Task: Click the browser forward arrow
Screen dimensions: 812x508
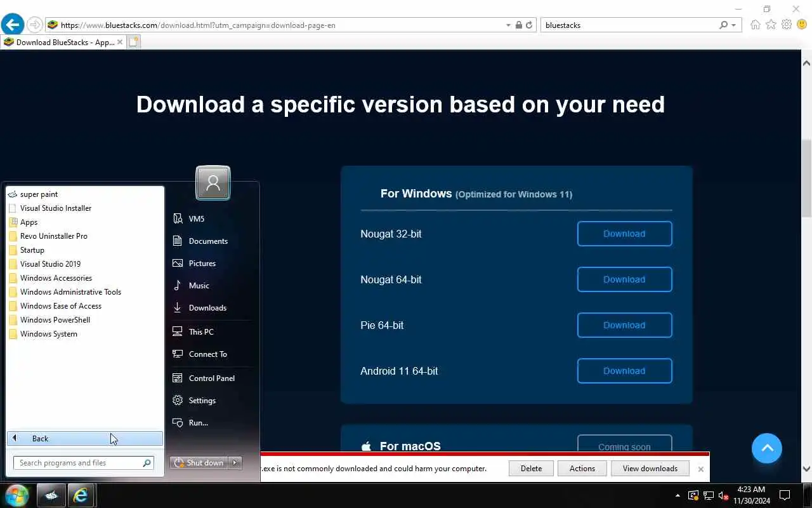Action: pyautogui.click(x=35, y=25)
